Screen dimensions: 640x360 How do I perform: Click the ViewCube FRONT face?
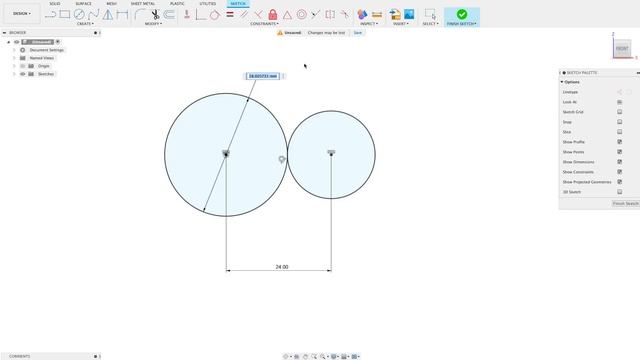622,49
